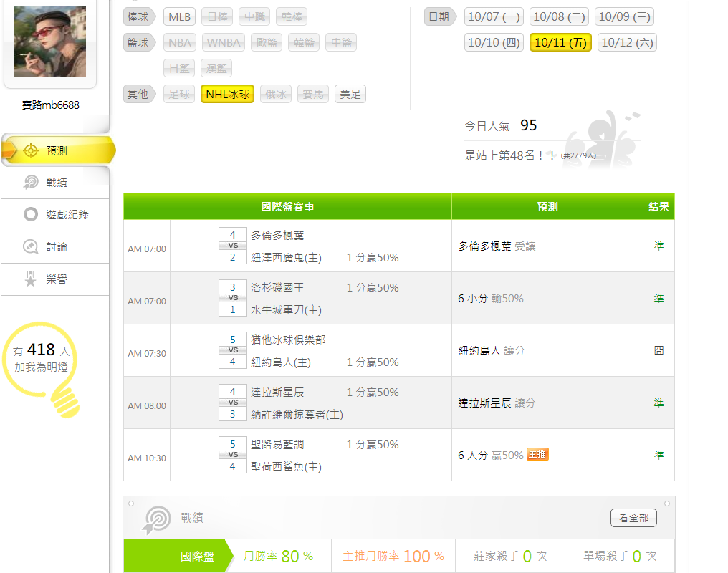728x573 pixels.
Task: Choose date 10/11 (五)
Action: point(560,43)
